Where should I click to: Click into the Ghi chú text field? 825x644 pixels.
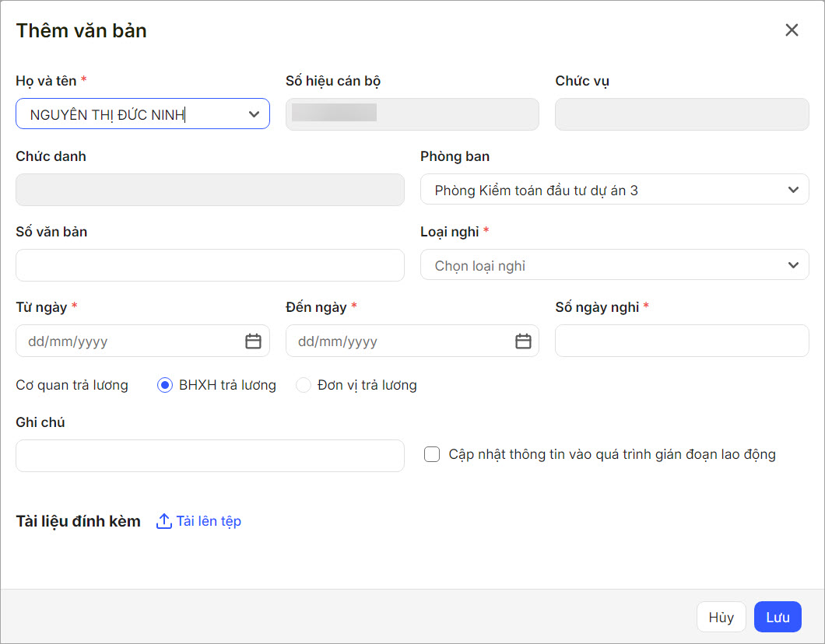[209, 456]
